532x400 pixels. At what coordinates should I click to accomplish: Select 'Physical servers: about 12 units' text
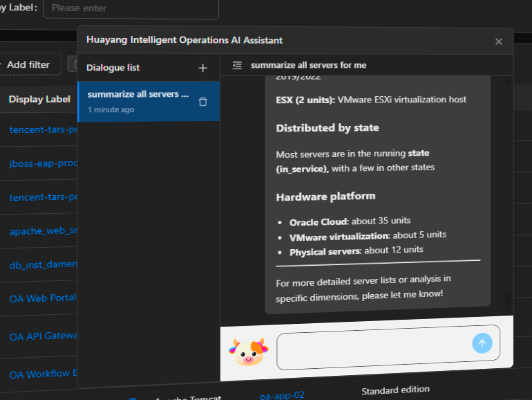click(x=356, y=251)
